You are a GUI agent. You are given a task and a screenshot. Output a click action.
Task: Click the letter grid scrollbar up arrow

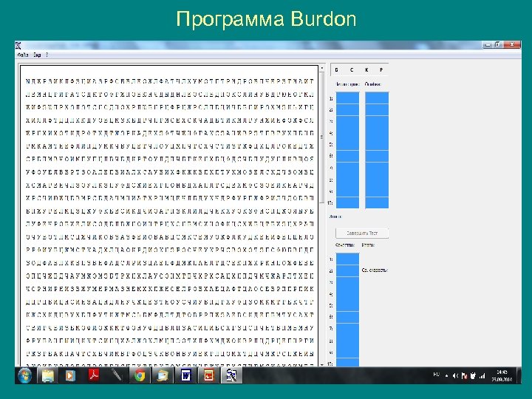click(322, 68)
